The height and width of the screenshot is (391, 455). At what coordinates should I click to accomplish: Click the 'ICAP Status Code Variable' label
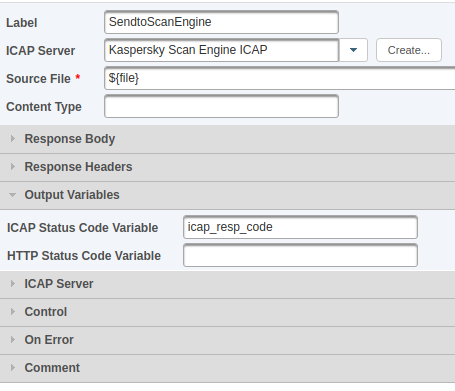pyautogui.click(x=82, y=228)
